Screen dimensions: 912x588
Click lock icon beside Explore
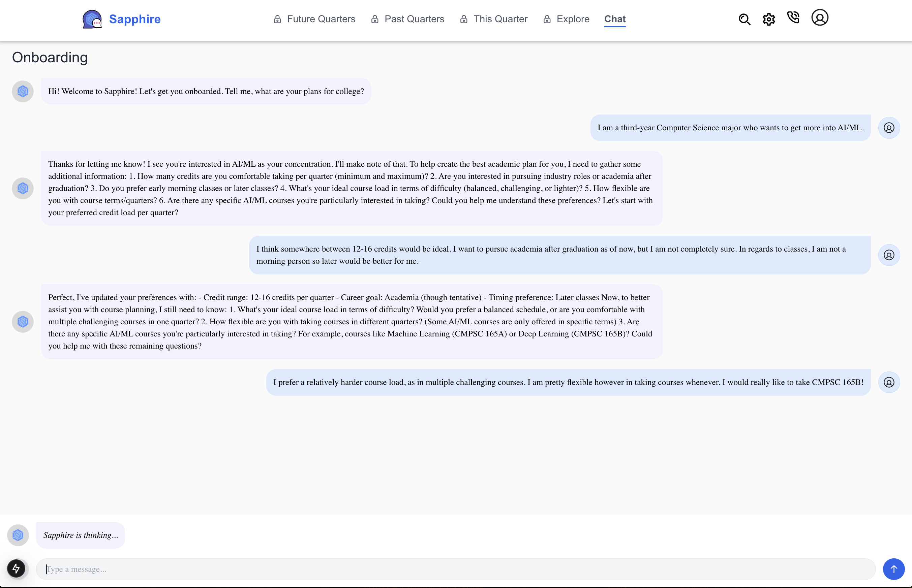[547, 19]
